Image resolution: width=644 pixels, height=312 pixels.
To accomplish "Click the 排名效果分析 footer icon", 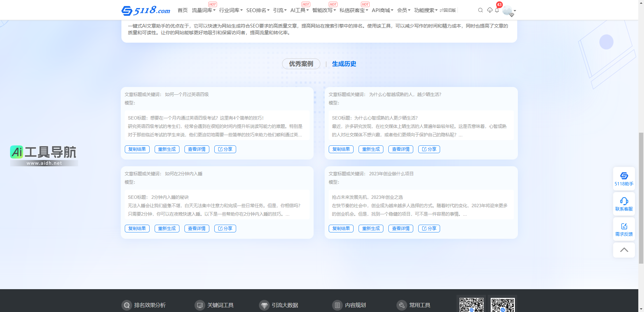I will [x=126, y=305].
